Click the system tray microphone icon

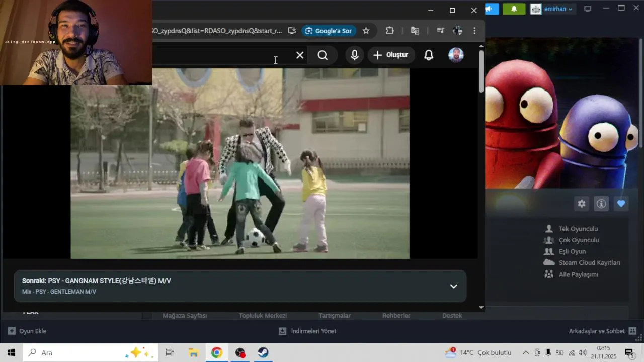pos(548,352)
